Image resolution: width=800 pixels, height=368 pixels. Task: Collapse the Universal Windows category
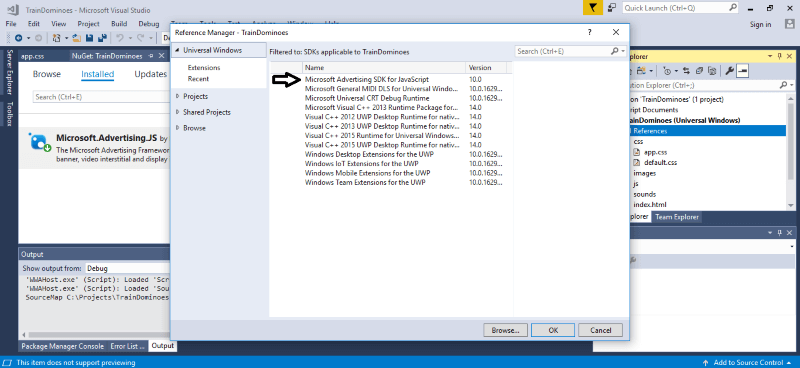177,51
